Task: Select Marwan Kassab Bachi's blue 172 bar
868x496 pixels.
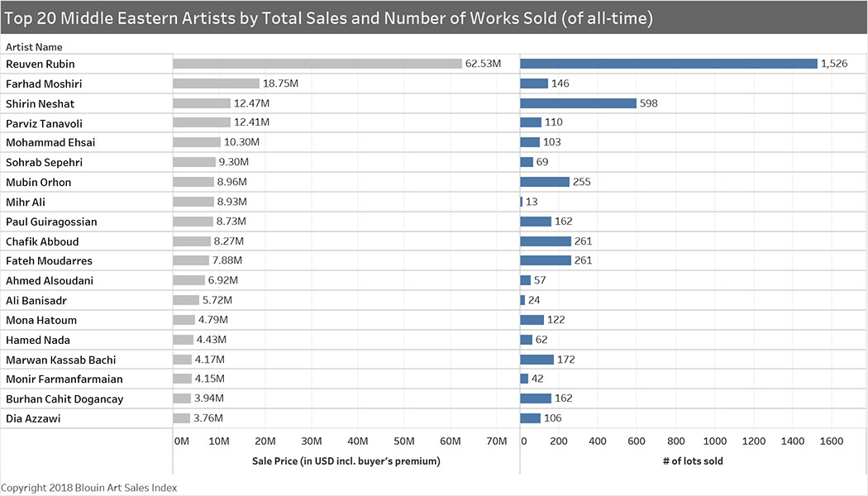Action: (x=537, y=360)
